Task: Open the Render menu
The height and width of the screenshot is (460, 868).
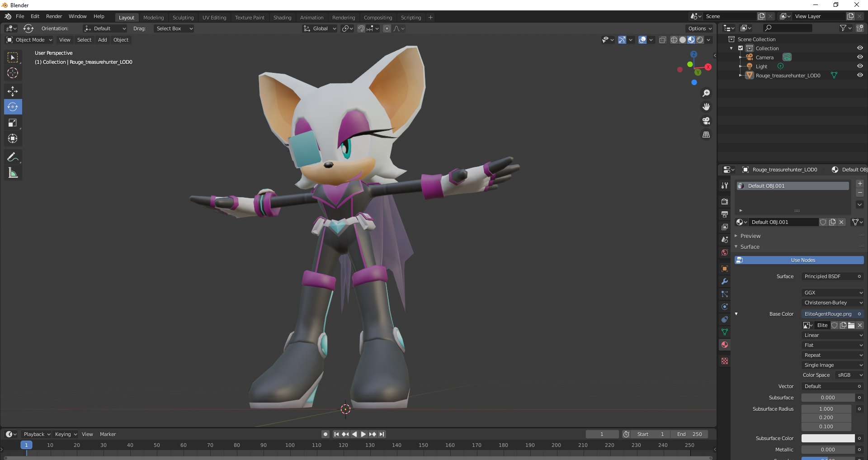Action: coord(54,16)
